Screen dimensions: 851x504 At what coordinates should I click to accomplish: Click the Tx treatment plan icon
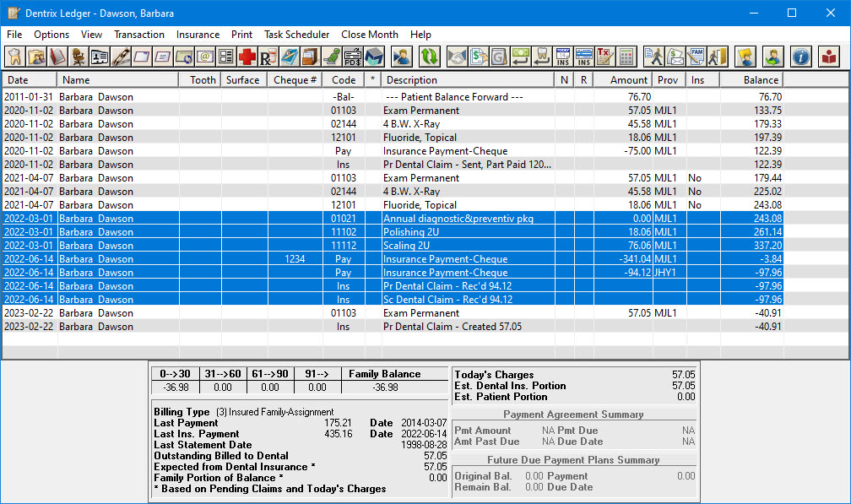coord(604,57)
